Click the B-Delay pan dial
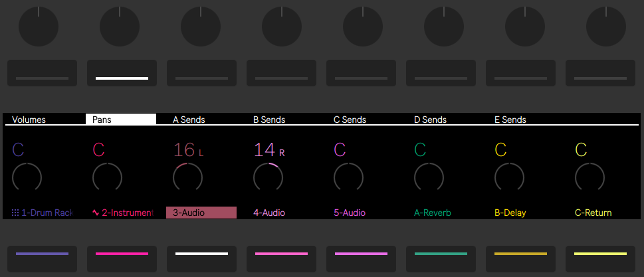 [509, 177]
